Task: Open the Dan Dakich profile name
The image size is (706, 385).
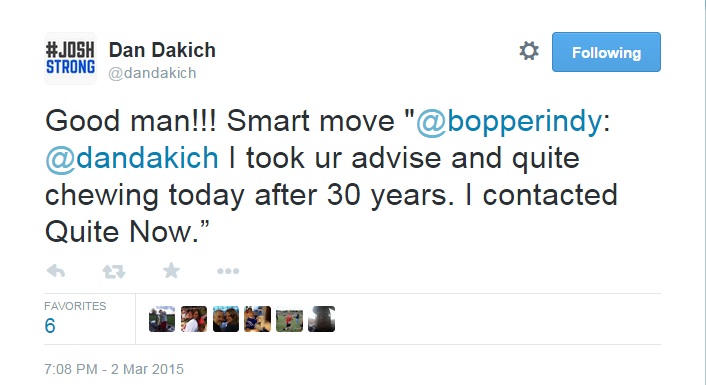Action: tap(162, 50)
